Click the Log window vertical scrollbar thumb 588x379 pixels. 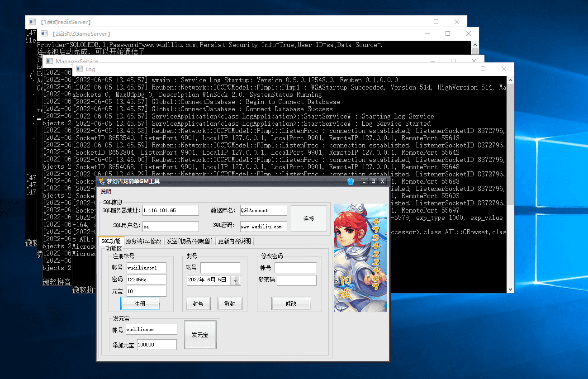click(511, 144)
